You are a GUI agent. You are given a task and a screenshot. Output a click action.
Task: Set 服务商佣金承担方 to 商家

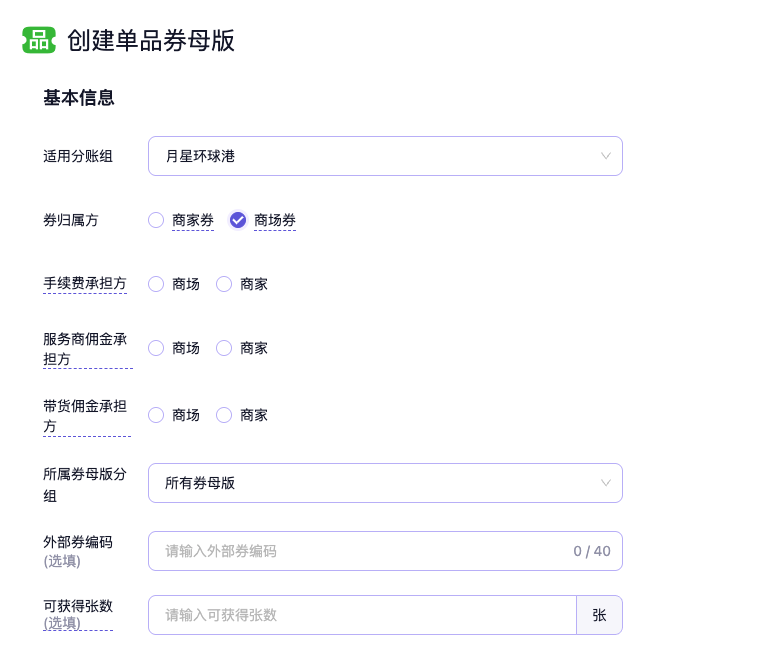(224, 348)
